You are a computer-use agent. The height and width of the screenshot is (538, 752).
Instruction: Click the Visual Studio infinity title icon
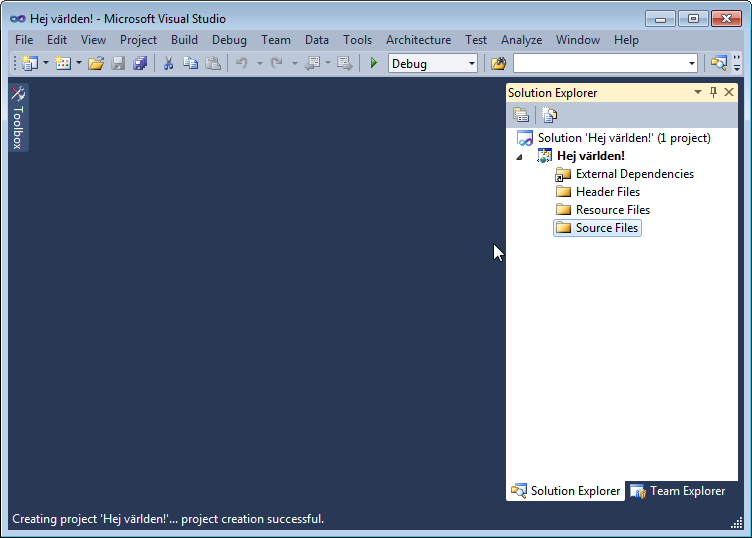[18, 19]
